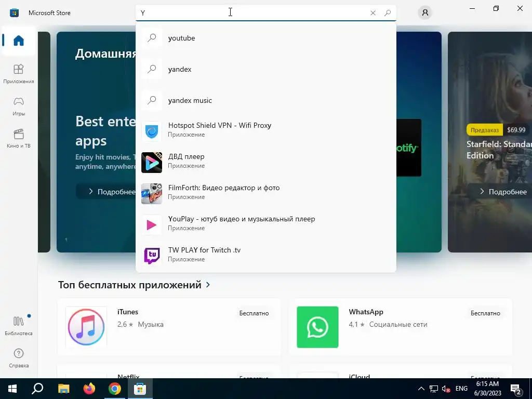
Task: Open FilmForth video editor suggestion
Action: (x=265, y=194)
